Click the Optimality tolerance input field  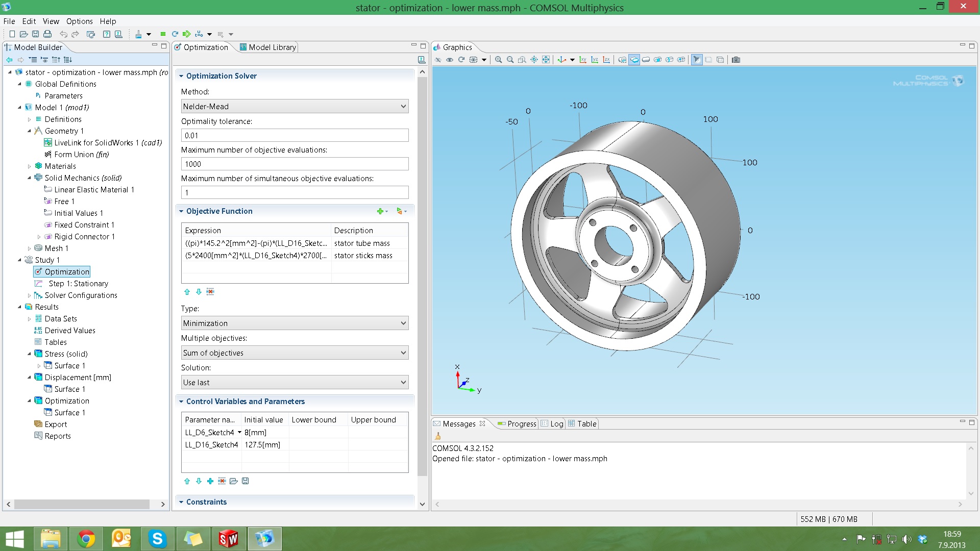click(295, 135)
